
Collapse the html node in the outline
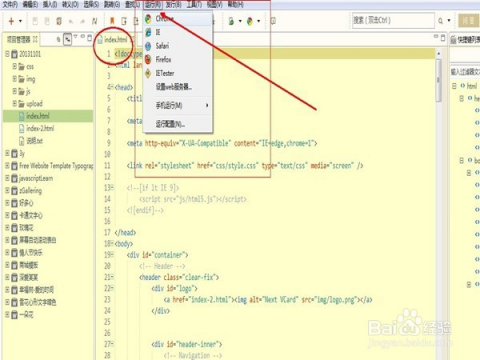pyautogui.click(x=454, y=86)
